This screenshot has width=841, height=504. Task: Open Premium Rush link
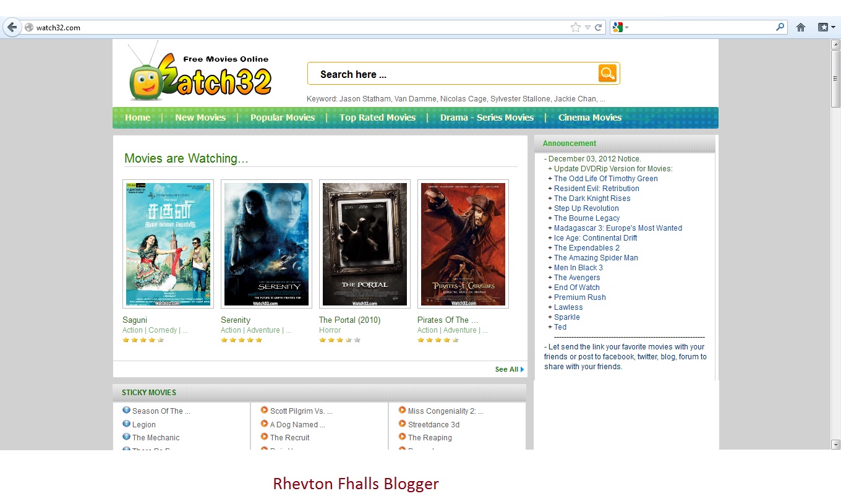tap(580, 297)
